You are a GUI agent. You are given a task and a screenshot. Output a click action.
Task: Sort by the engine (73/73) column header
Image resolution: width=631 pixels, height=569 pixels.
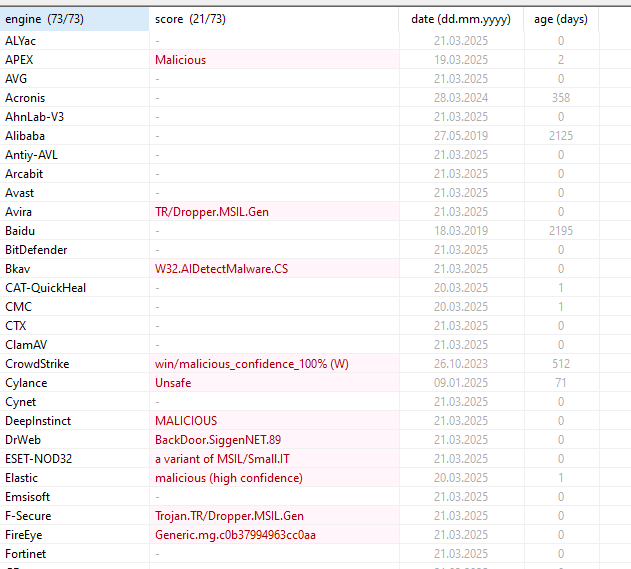click(74, 19)
